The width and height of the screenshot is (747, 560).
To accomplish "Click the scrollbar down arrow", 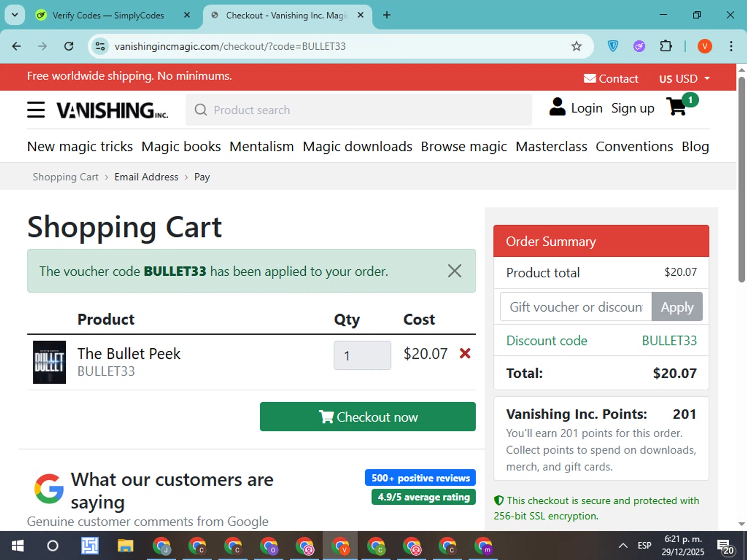I will (742, 524).
